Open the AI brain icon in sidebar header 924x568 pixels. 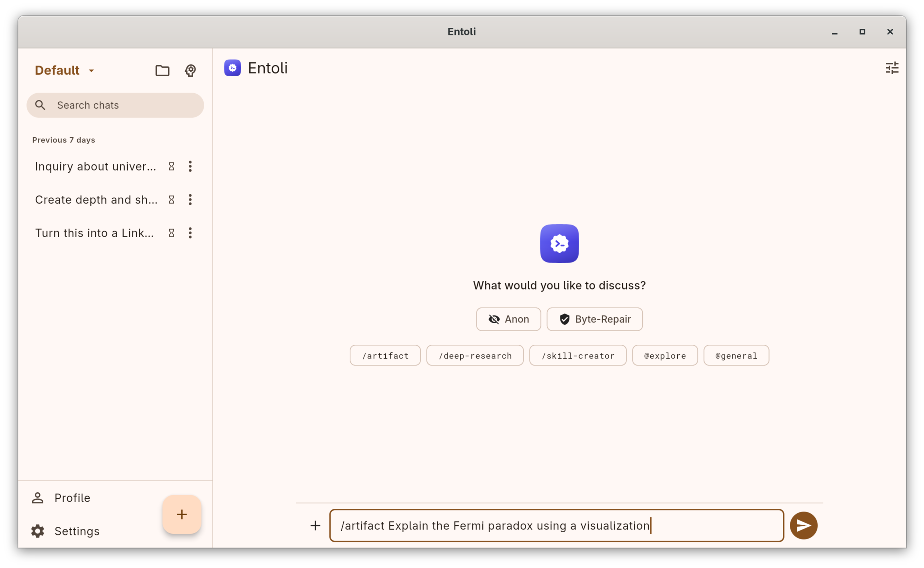pyautogui.click(x=190, y=70)
